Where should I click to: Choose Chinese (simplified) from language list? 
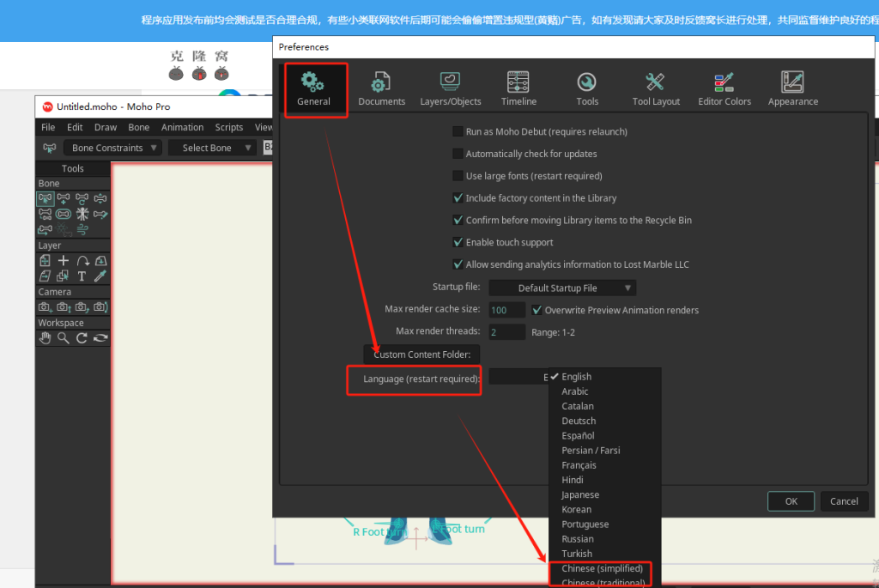pos(602,568)
